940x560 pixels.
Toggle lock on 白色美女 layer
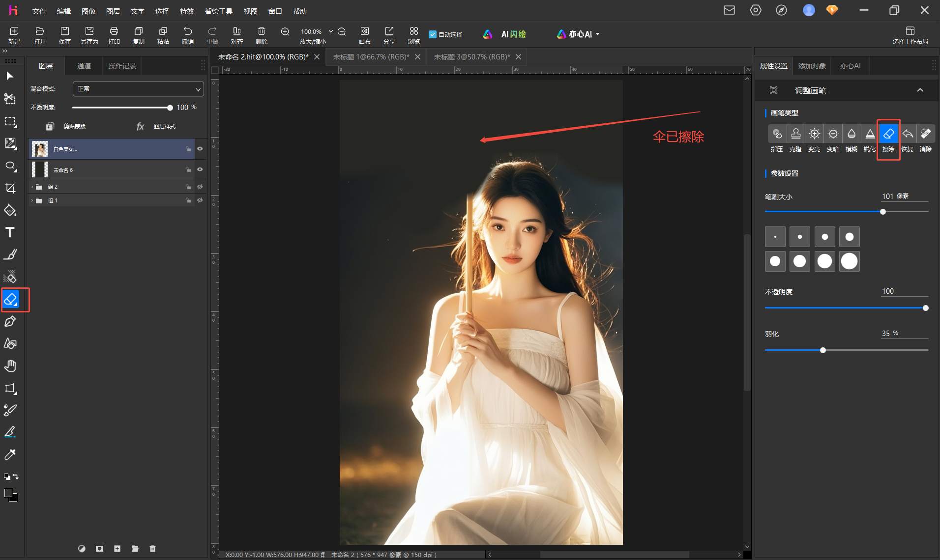pos(189,149)
